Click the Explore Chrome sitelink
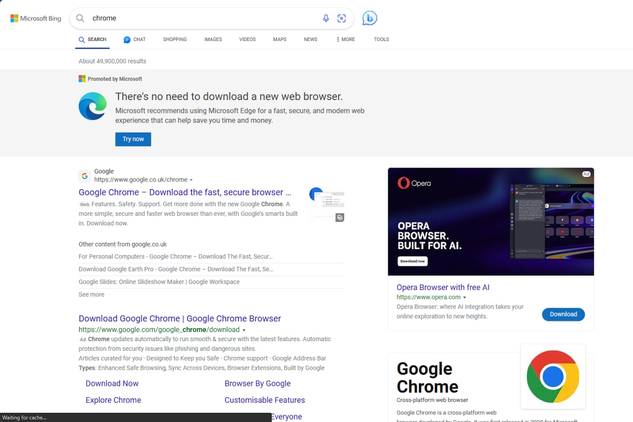The image size is (633, 422). [x=113, y=400]
